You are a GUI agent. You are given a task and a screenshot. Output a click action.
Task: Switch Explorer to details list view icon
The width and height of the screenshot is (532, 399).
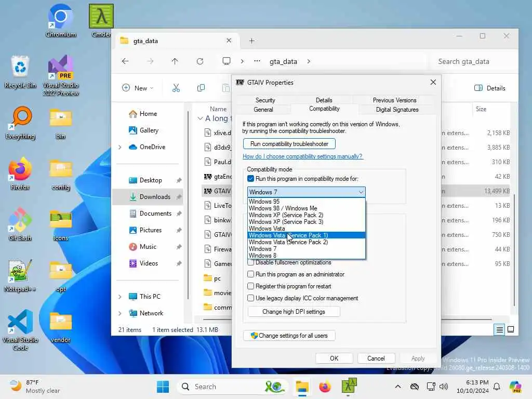(499, 329)
